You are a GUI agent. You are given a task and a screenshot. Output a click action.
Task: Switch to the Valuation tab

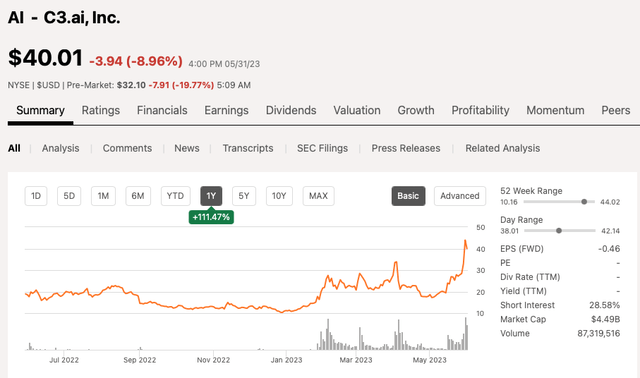tap(357, 110)
